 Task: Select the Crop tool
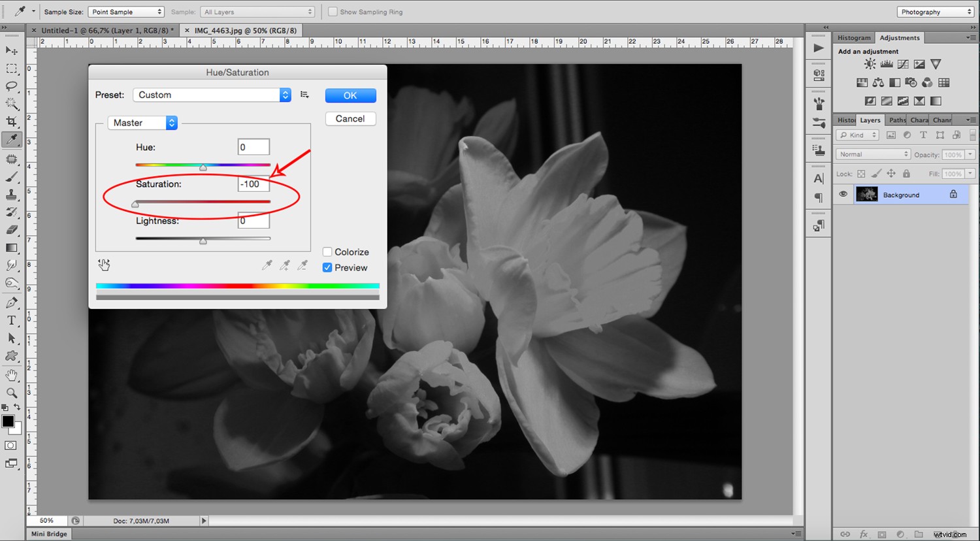click(12, 122)
